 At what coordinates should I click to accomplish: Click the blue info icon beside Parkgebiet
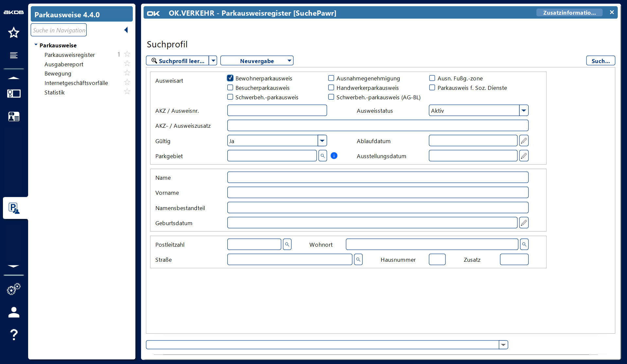coord(334,156)
